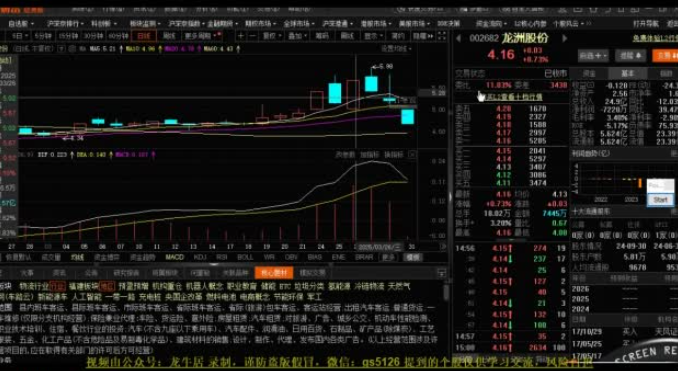Select MACD indicator in indicator bar
The height and width of the screenshot is (371, 678).
click(x=175, y=257)
